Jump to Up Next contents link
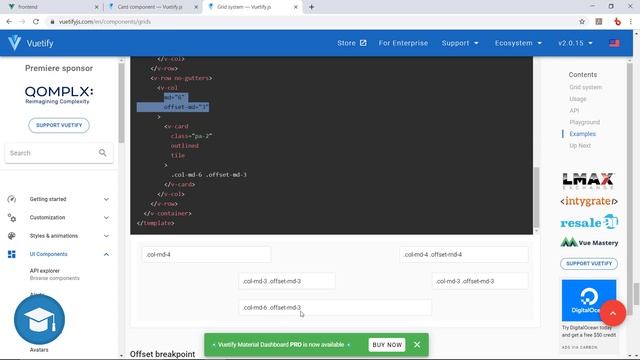Screen dimensions: 640x360 pyautogui.click(x=580, y=146)
